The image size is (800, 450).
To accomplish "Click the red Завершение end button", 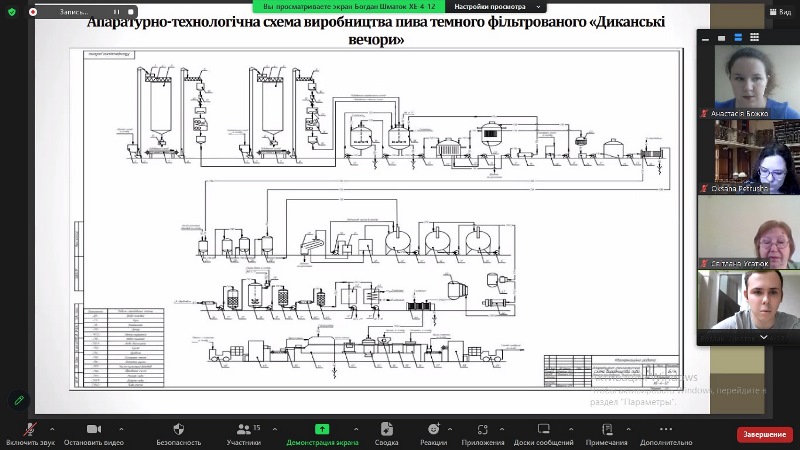I will pyautogui.click(x=764, y=434).
